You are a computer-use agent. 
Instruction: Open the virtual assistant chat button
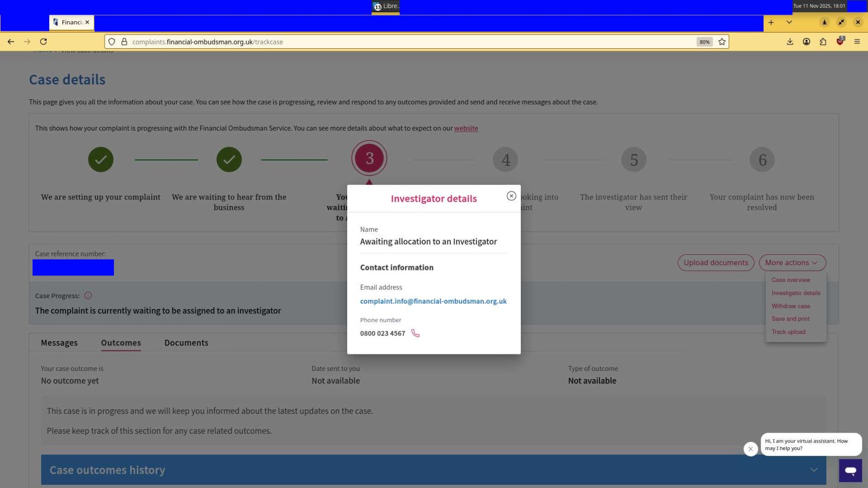tap(850, 470)
